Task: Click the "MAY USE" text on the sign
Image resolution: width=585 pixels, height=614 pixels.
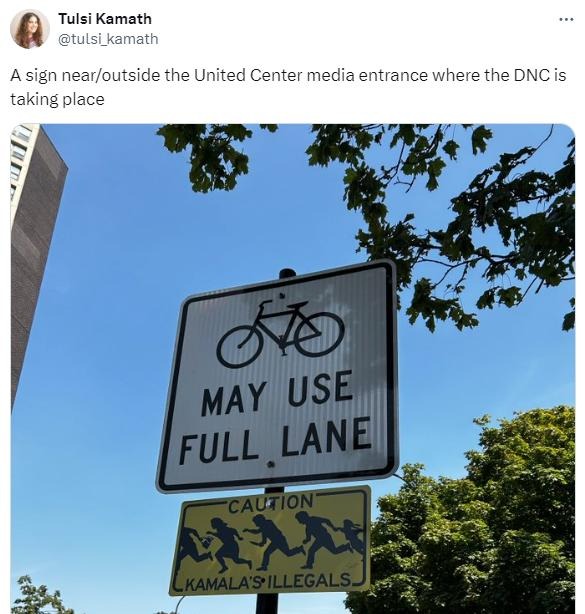Action: click(x=276, y=394)
